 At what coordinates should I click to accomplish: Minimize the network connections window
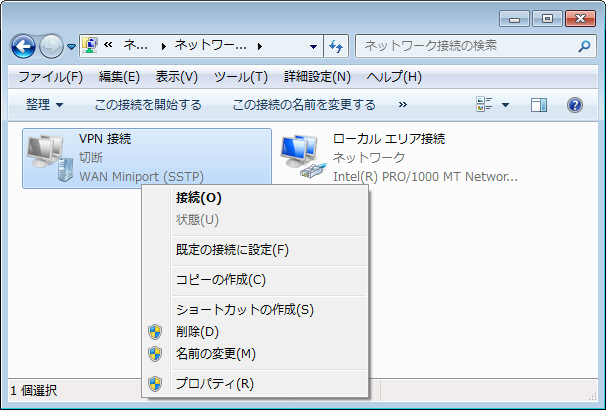coord(514,19)
